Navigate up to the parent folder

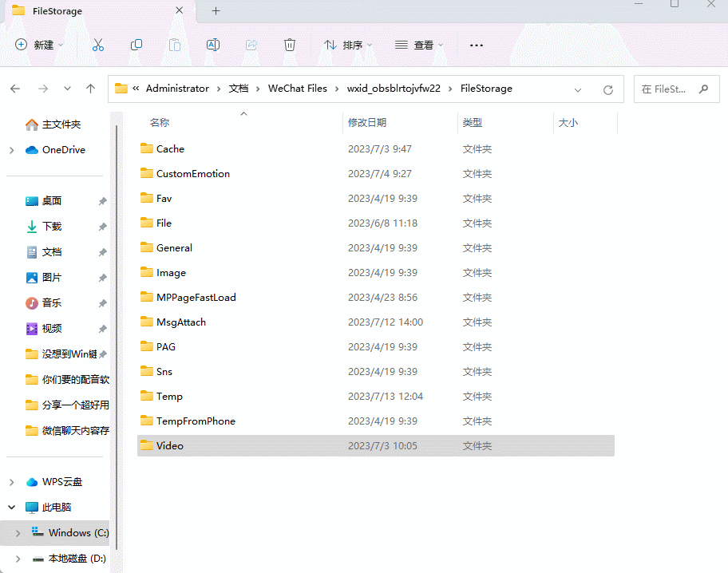pos(91,89)
